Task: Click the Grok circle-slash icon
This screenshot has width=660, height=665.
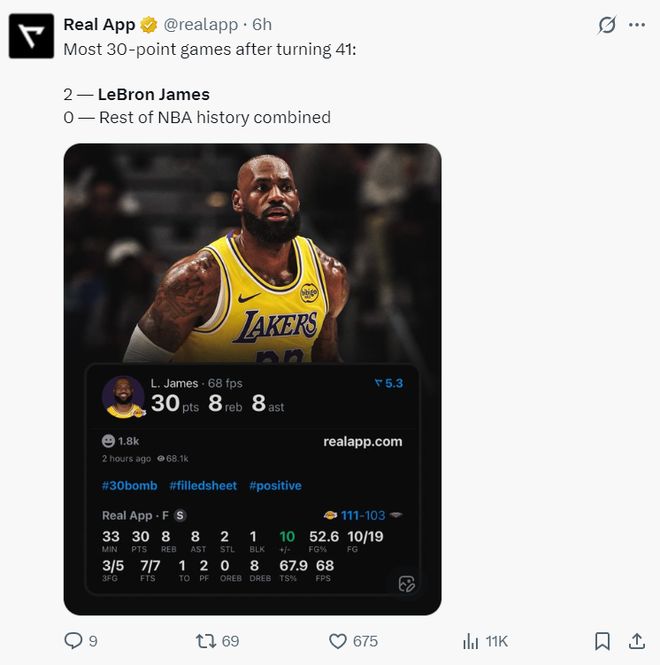Action: (606, 25)
